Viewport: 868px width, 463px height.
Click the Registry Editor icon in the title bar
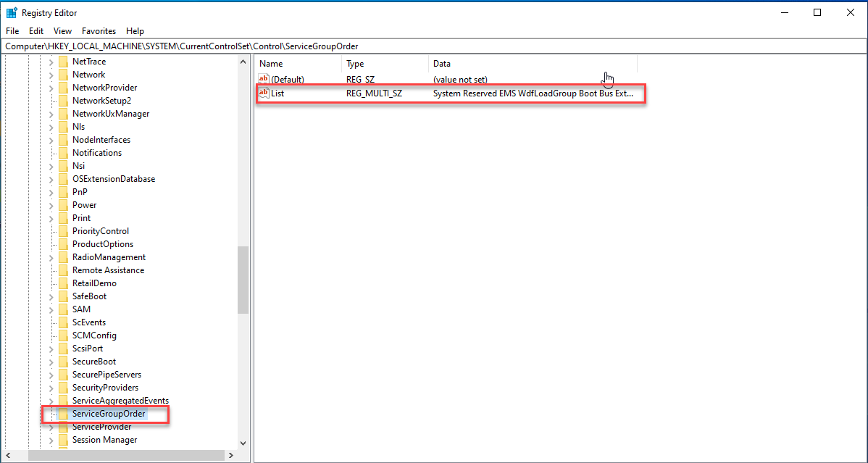(10, 12)
